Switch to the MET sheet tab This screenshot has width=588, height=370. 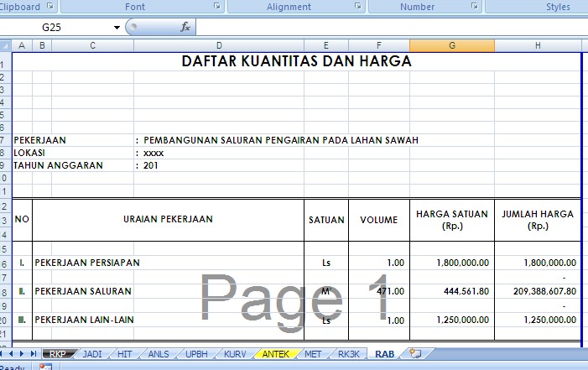313,354
